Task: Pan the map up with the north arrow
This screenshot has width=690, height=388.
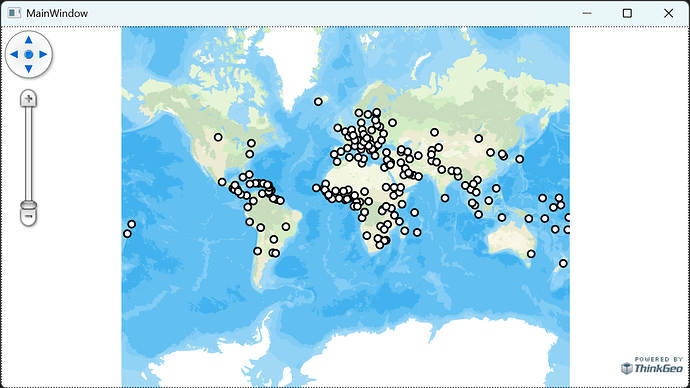Action: (29, 40)
